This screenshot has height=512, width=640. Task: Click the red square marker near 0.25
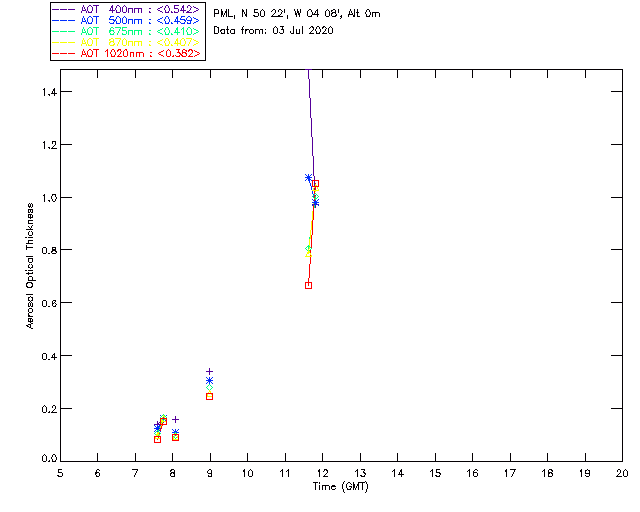pyautogui.click(x=209, y=396)
